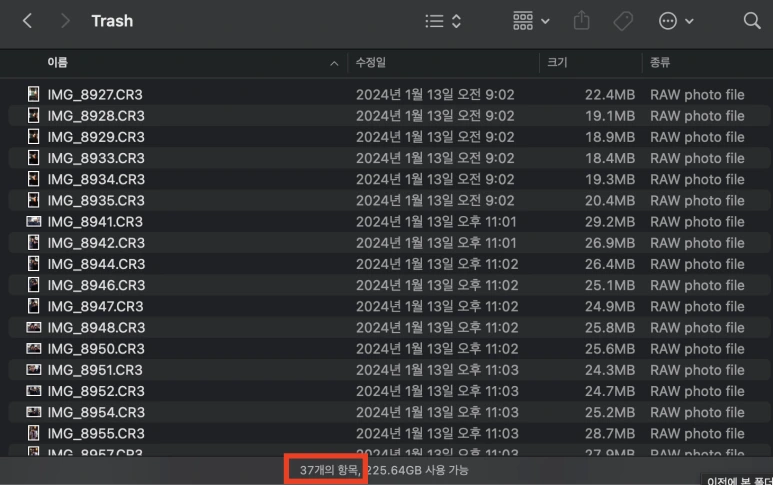The width and height of the screenshot is (773, 485).
Task: Sort by the 크기 column header
Action: [558, 62]
